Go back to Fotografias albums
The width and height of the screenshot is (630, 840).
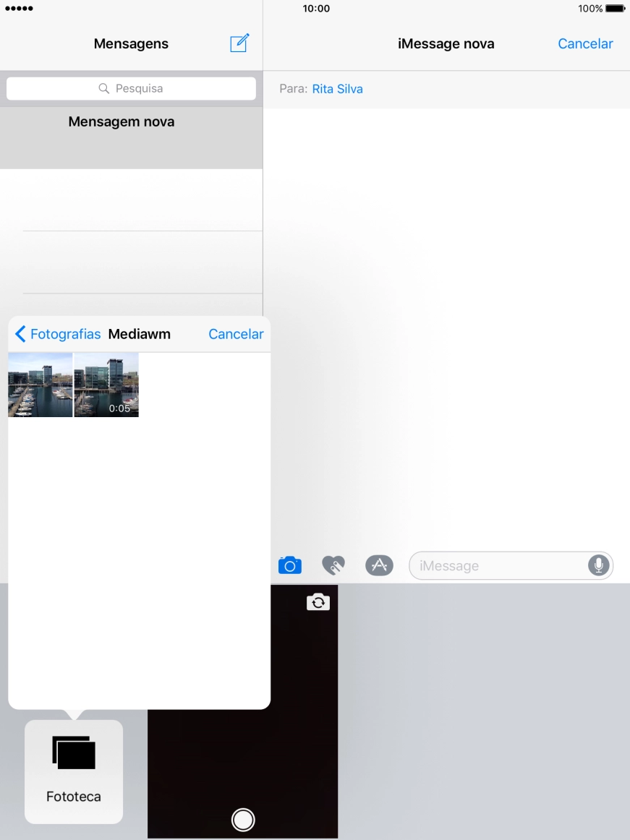tap(58, 334)
